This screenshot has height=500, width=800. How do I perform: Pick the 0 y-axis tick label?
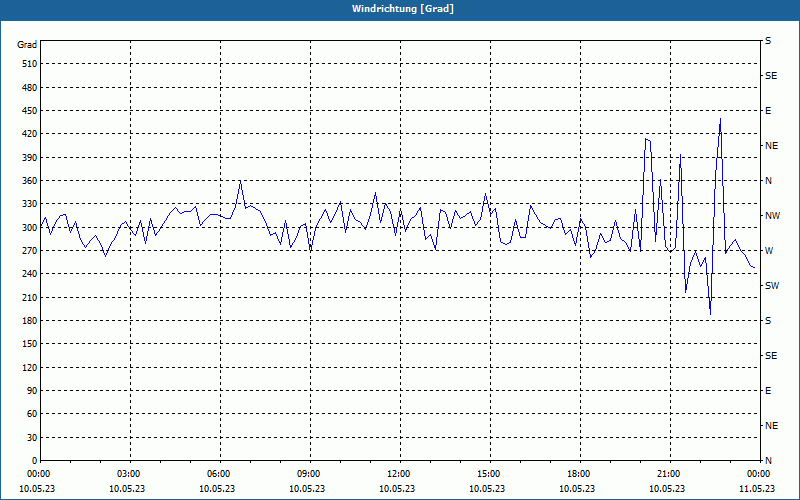pos(35,461)
